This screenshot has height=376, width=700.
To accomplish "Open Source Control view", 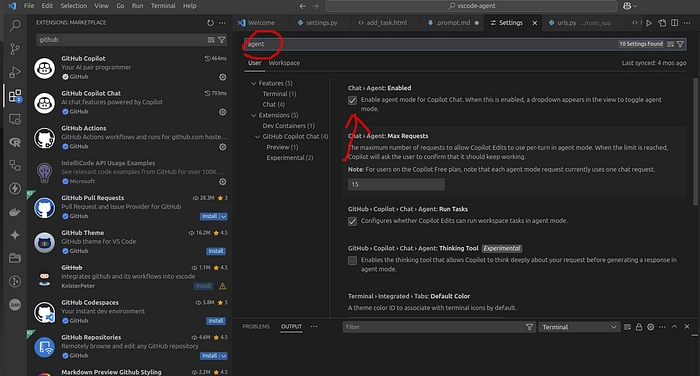I will [x=15, y=49].
